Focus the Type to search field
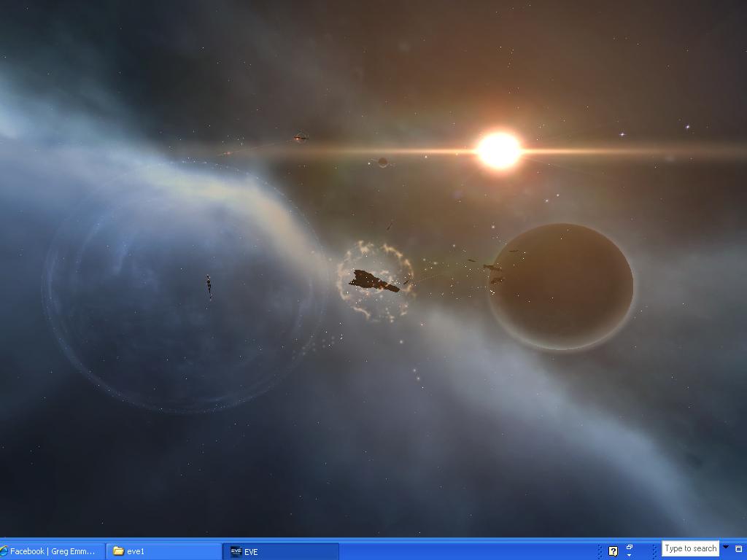The image size is (747, 560). tap(690, 548)
